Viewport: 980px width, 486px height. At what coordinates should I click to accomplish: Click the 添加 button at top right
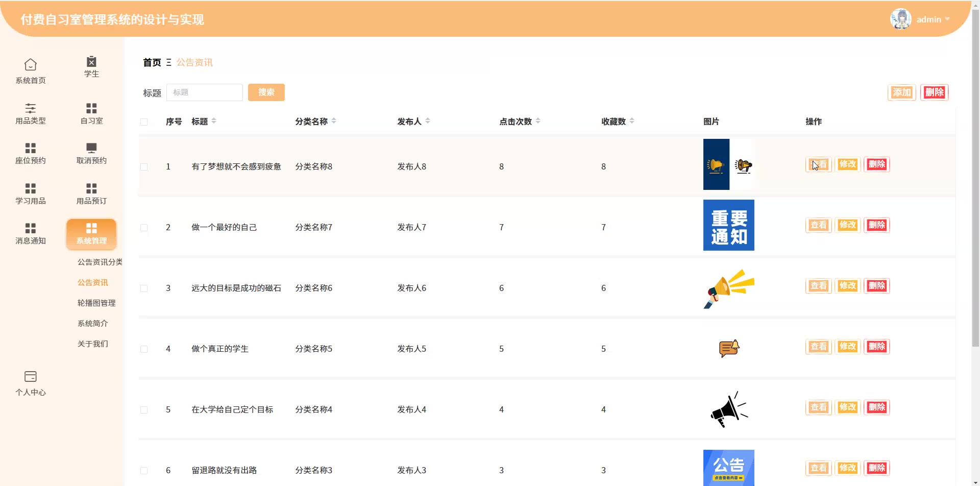pos(901,92)
